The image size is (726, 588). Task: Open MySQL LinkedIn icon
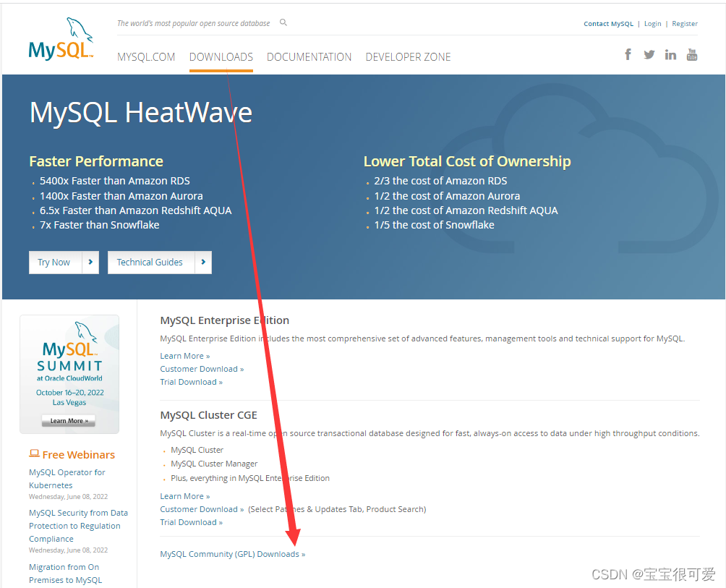[x=670, y=55]
